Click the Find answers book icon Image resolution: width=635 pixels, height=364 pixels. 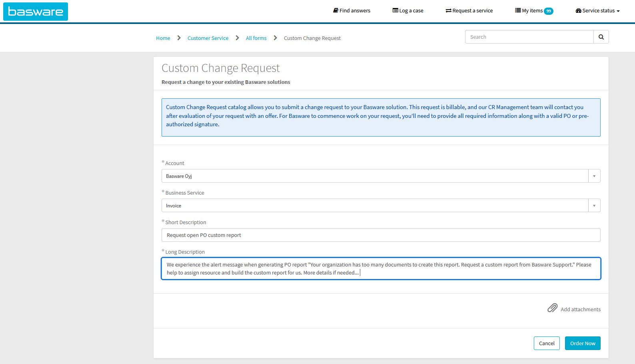point(336,10)
